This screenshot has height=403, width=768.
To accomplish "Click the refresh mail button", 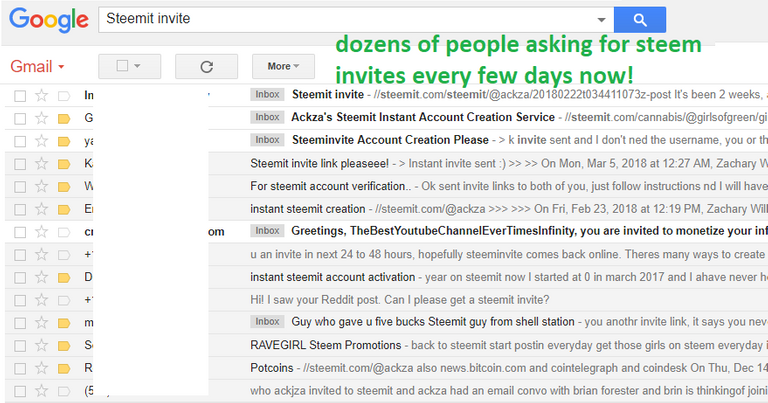I will pos(206,66).
